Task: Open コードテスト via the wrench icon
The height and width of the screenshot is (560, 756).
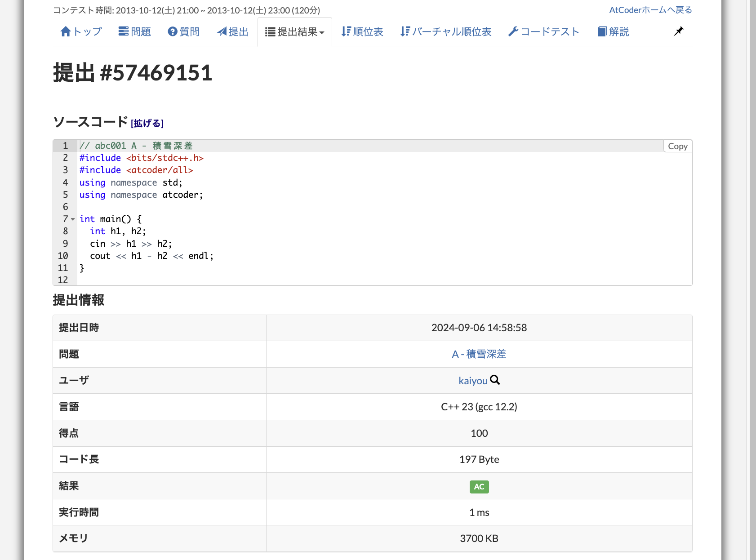Action: coord(513,31)
